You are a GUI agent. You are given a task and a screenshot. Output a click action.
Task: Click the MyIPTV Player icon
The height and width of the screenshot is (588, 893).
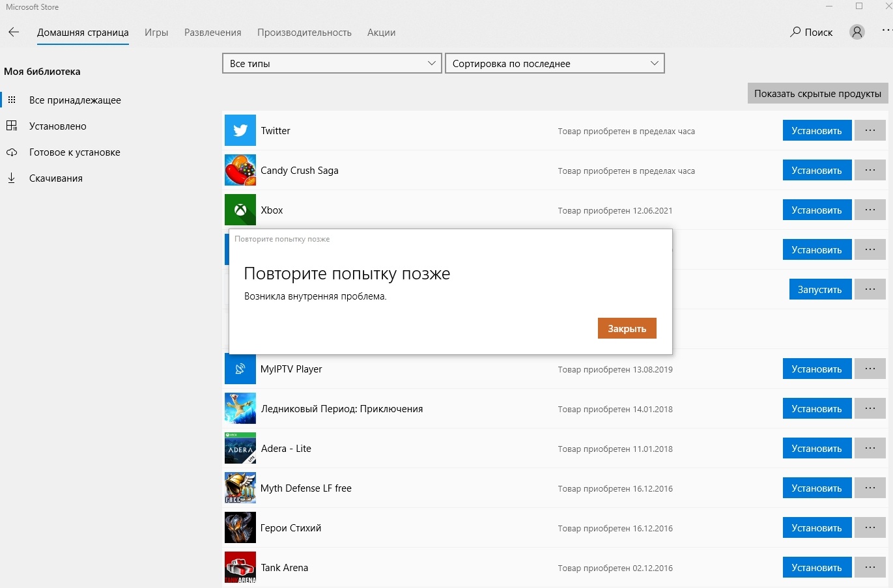(x=240, y=369)
